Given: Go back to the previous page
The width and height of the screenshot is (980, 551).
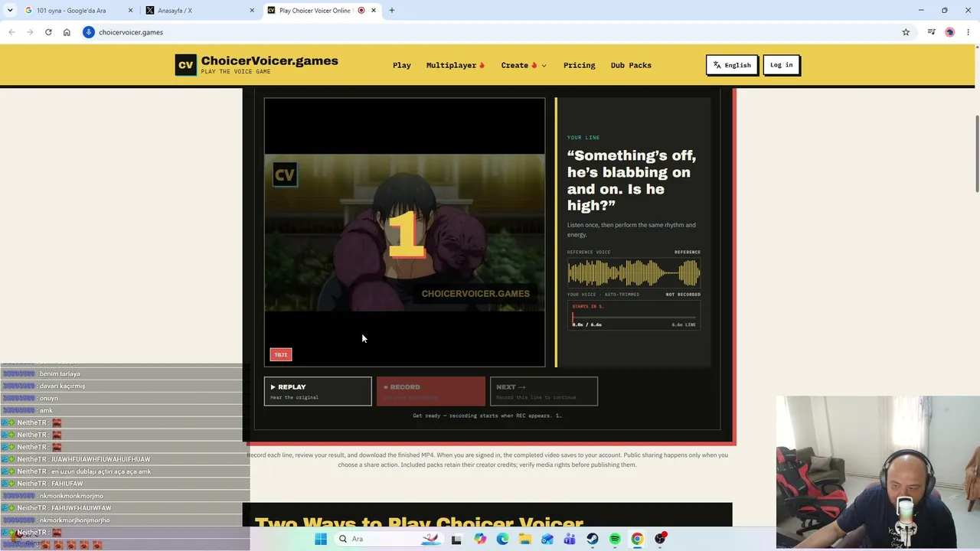Looking at the screenshot, I should tap(11, 32).
